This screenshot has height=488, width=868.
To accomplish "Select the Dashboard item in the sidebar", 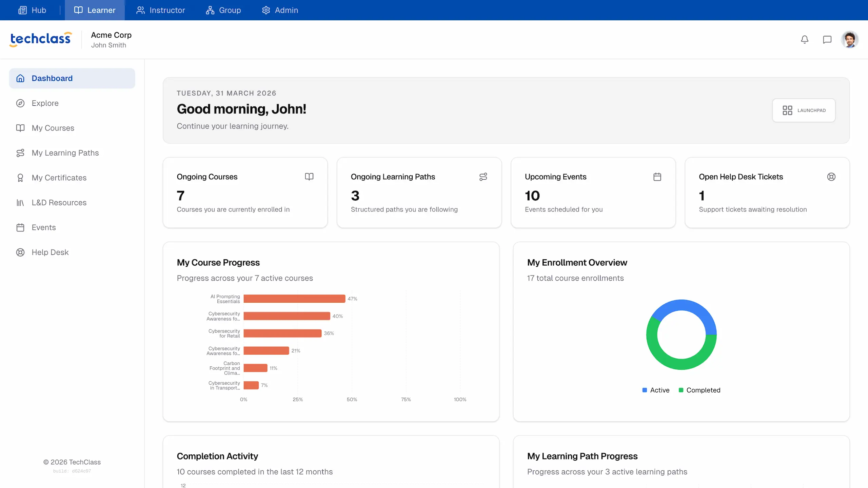I will pos(52,78).
